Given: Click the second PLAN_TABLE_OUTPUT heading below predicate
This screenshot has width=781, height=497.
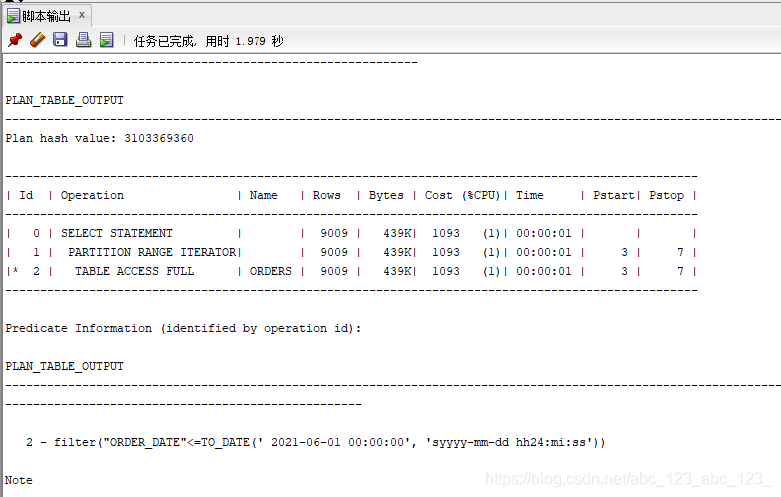Looking at the screenshot, I should (64, 366).
